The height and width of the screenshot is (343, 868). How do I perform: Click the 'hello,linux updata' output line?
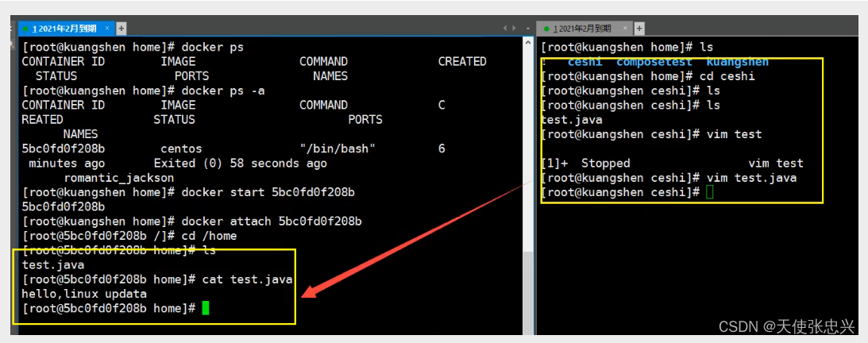(84, 295)
